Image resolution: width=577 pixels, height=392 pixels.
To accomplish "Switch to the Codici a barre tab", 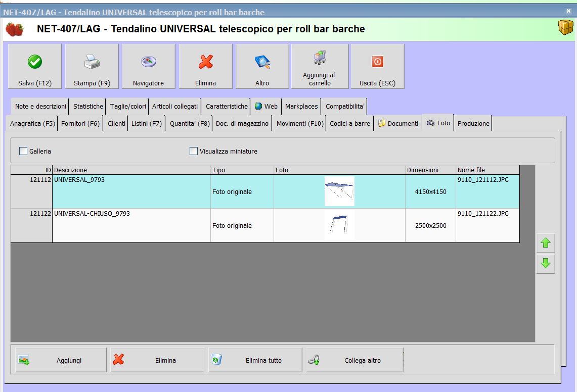I will tap(349, 124).
